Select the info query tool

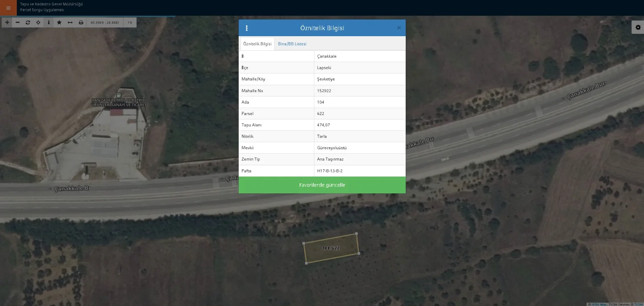[49, 23]
